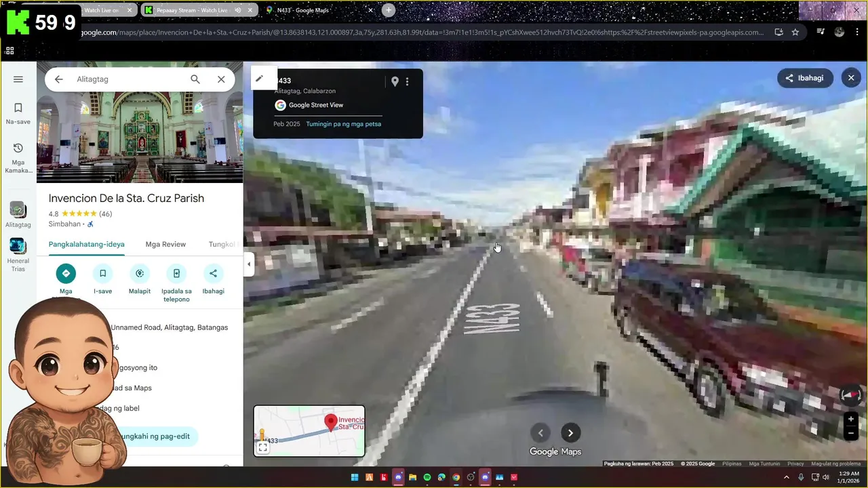
Task: Click the search magnifier icon
Action: tap(195, 79)
